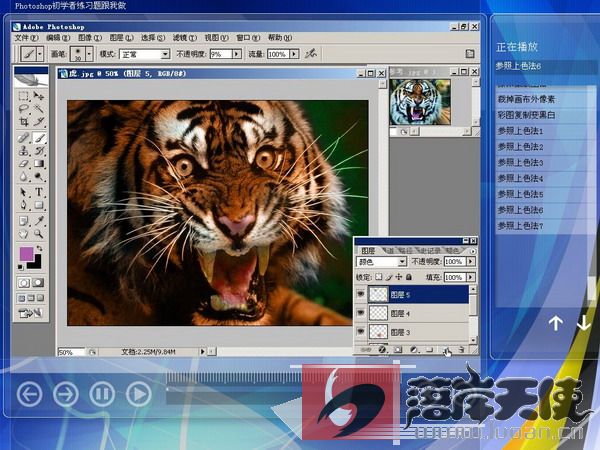Select the Rectangle shape tool
This screenshot has width=600, height=450.
click(39, 205)
